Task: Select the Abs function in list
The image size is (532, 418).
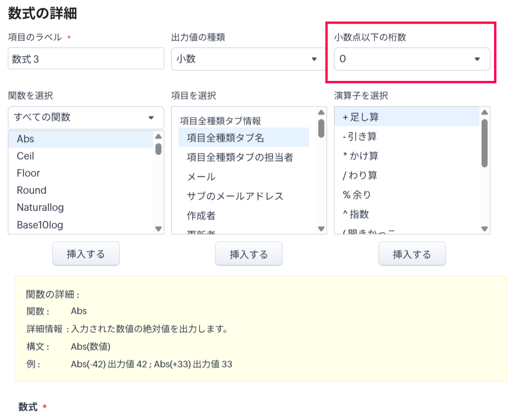Action: pos(80,139)
